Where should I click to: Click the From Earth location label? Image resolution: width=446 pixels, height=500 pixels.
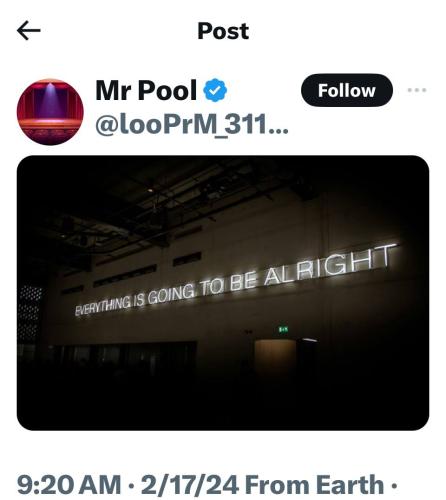[314, 485]
